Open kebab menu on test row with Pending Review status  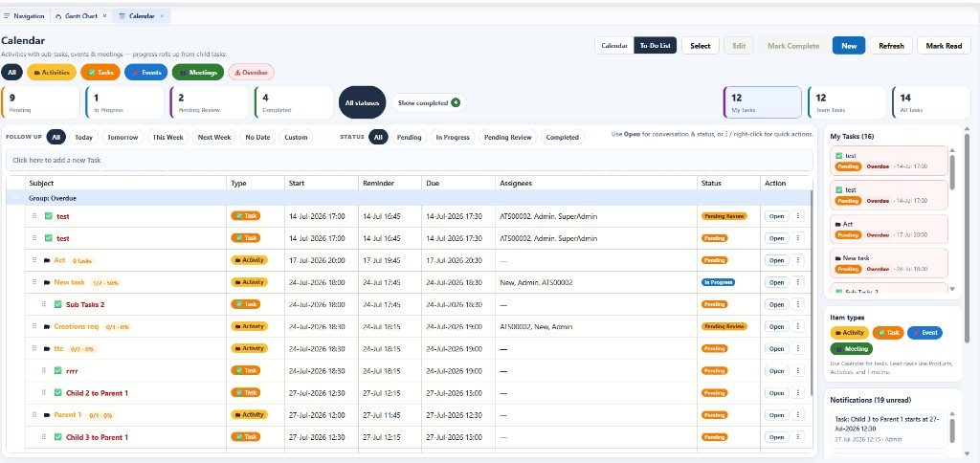(x=797, y=216)
